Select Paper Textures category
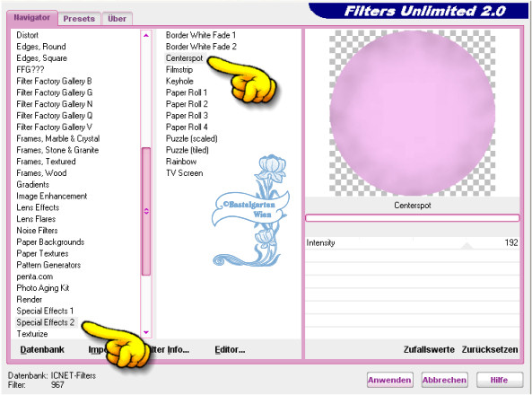The height and width of the screenshot is (395, 532). tap(42, 254)
